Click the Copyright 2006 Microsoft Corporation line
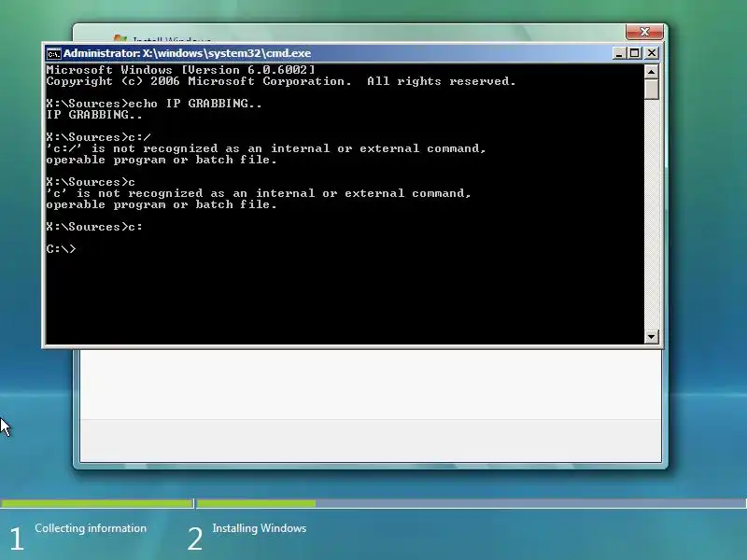Viewport: 747px width, 560px height. (281, 81)
